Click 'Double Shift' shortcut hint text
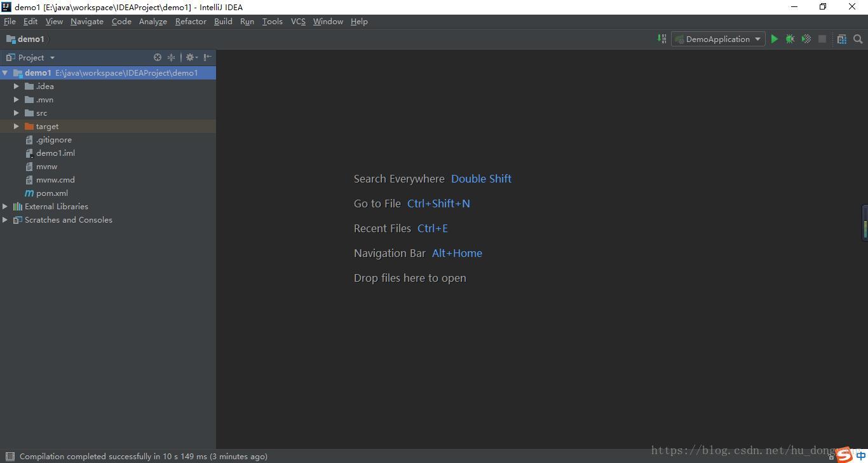Screen dimensions: 868x463 481,179
